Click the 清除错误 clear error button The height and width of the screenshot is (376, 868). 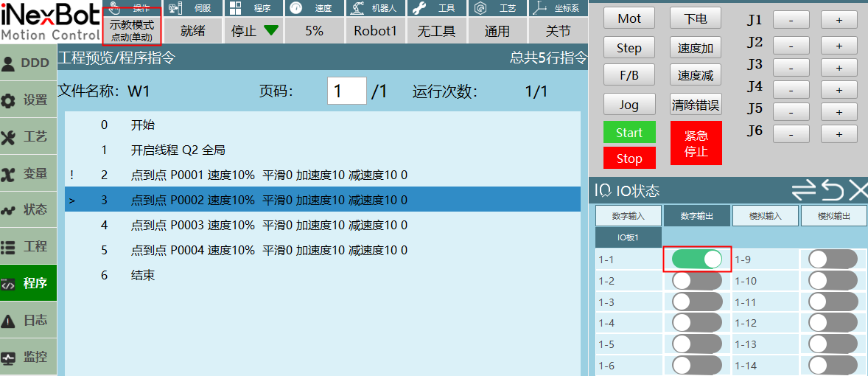696,104
